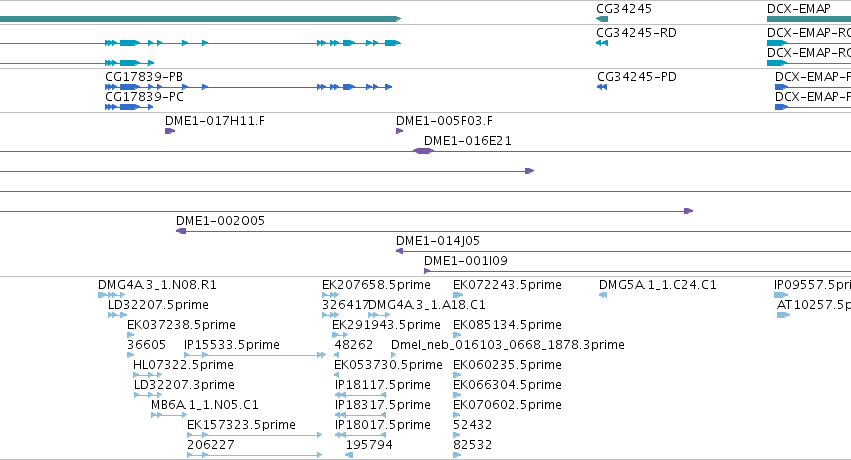Open the 82532 feature label
Screen dimensions: 851x460
pyautogui.click(x=473, y=445)
